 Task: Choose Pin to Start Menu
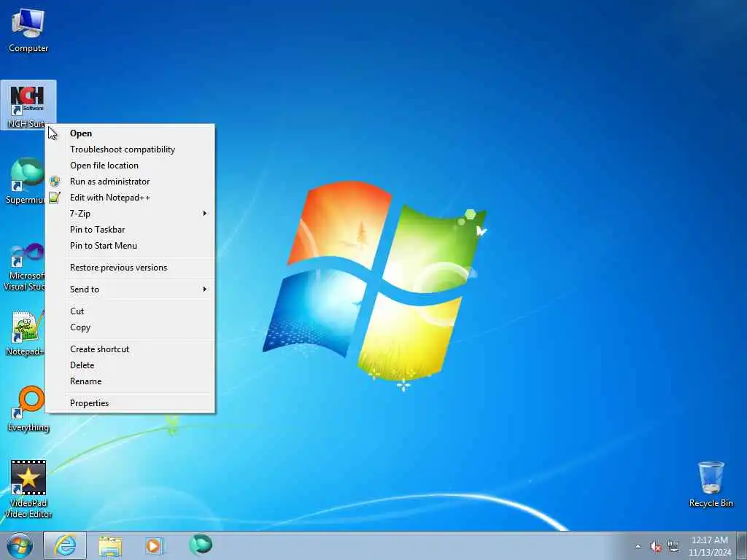click(130, 246)
